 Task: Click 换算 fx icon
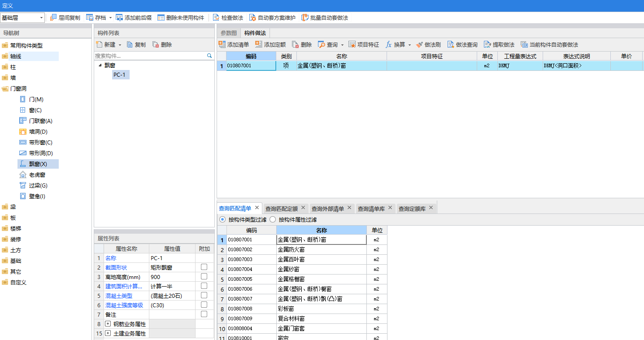388,44
